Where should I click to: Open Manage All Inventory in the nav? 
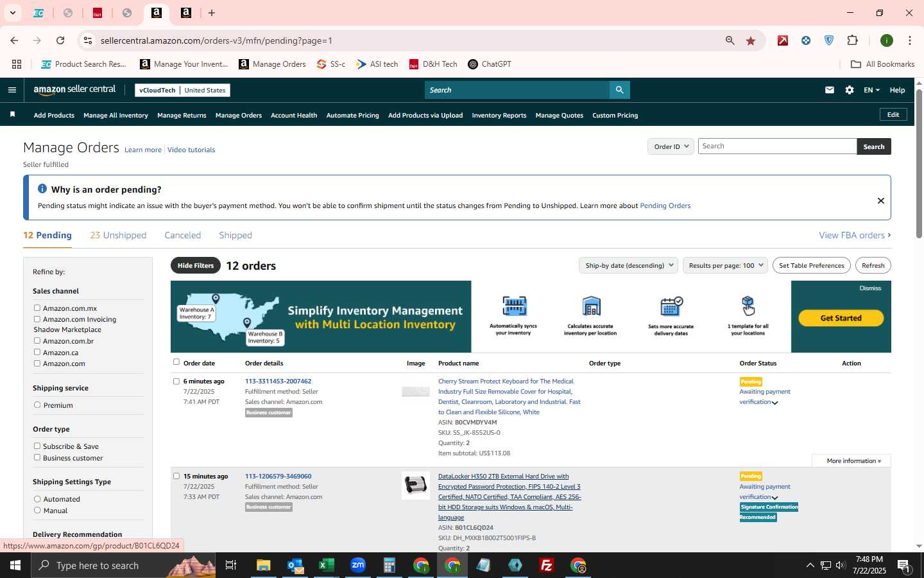pyautogui.click(x=116, y=115)
